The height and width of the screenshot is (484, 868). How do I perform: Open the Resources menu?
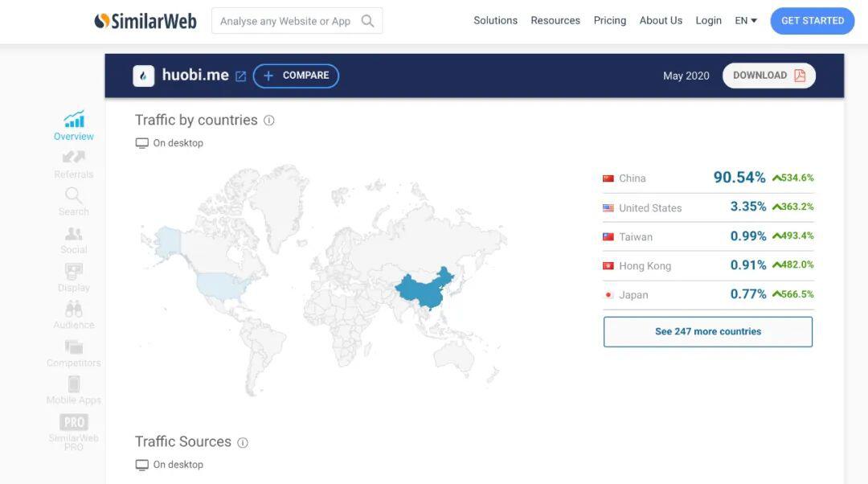[555, 20]
